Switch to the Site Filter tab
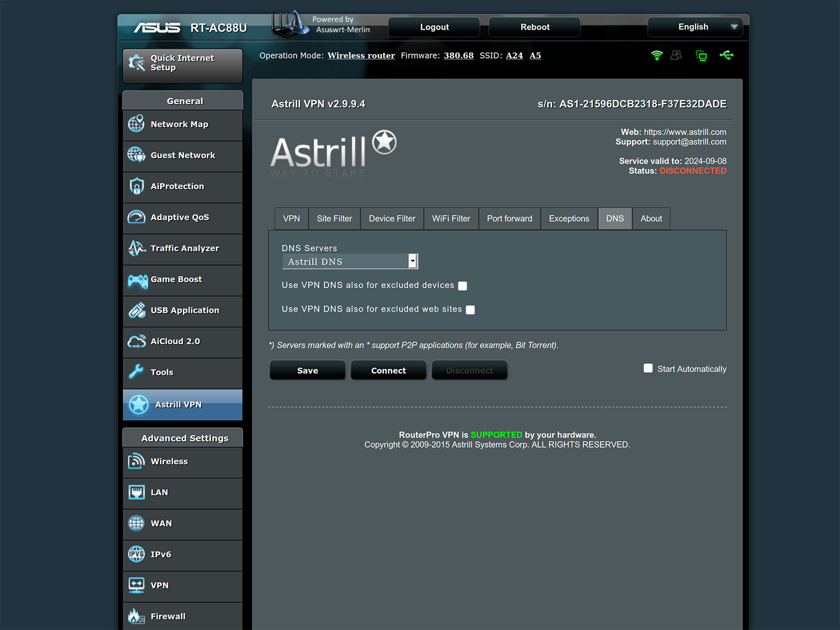Viewport: 840px width, 630px height. [334, 218]
